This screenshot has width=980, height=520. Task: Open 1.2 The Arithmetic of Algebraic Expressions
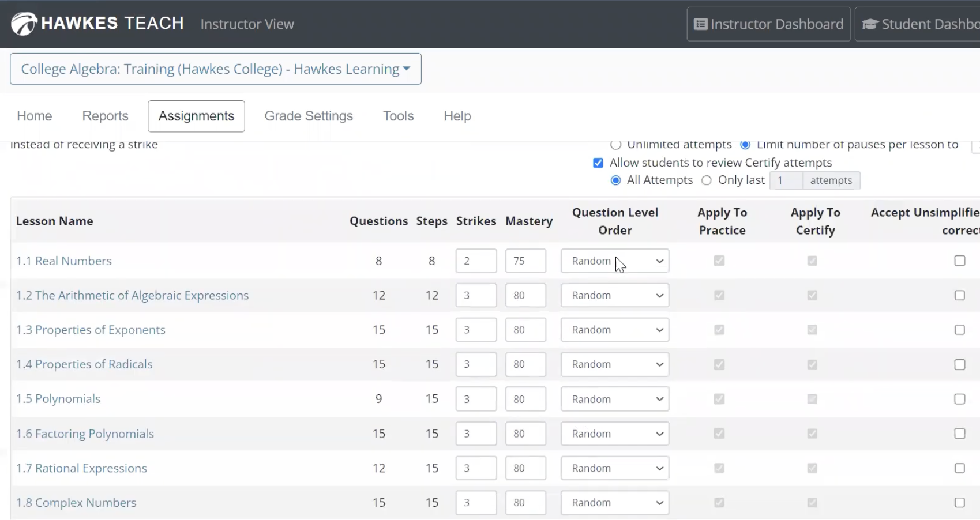(133, 295)
